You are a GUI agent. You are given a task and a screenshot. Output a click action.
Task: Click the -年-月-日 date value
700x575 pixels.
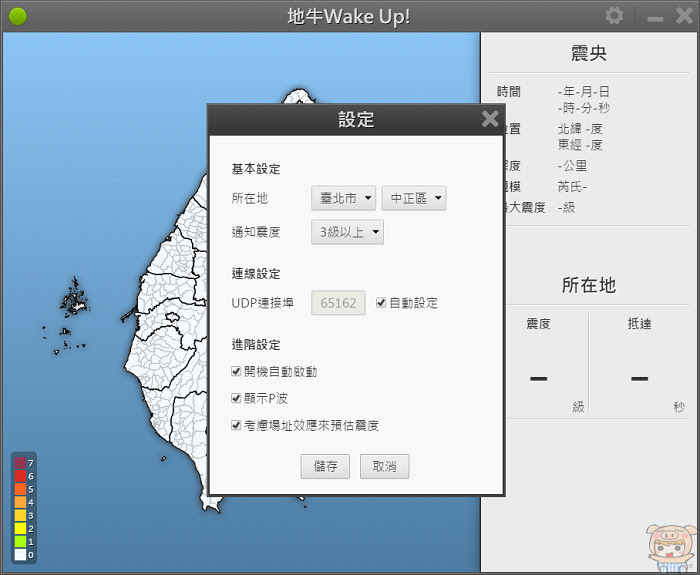(x=583, y=92)
